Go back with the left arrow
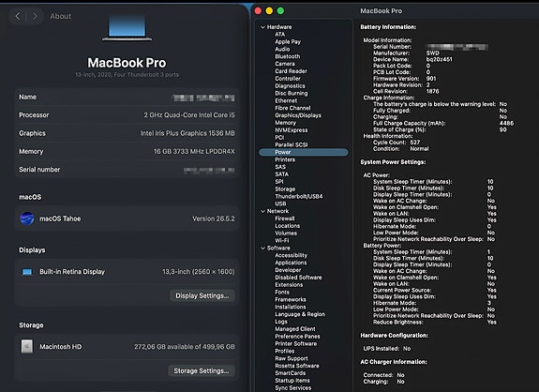 pyautogui.click(x=18, y=16)
